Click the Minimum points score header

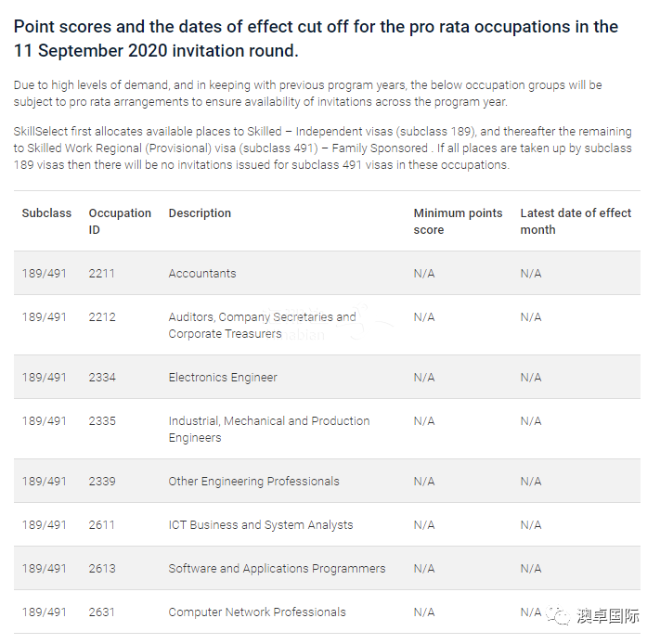(x=458, y=221)
